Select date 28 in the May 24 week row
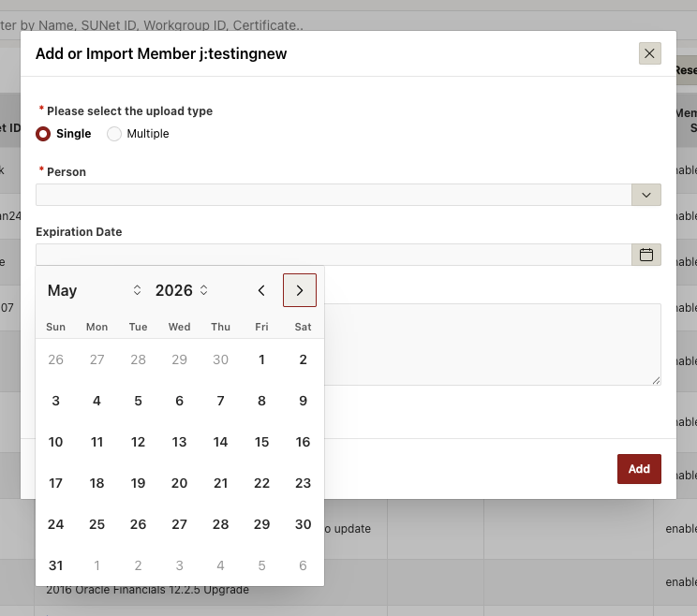Screen dimensions: 697x616 click(x=220, y=524)
